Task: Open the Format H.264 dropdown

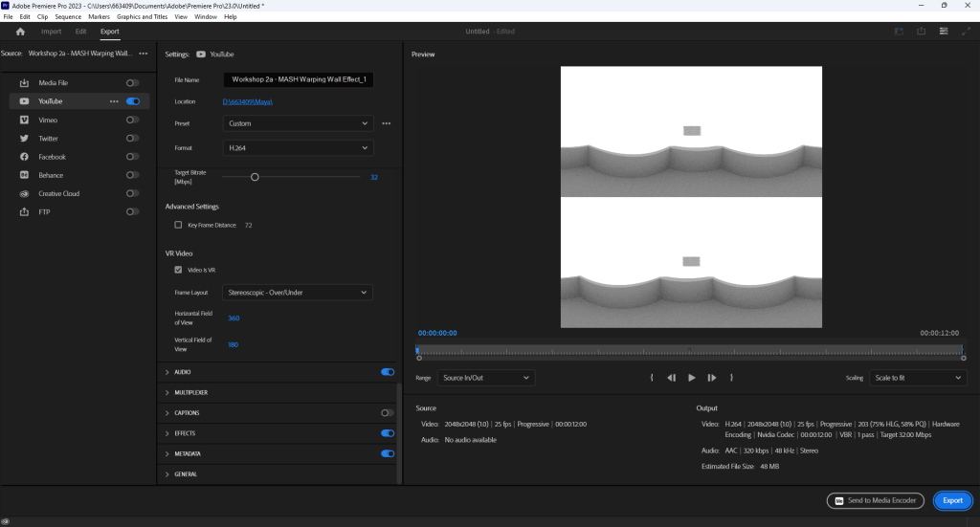Action: coord(298,148)
